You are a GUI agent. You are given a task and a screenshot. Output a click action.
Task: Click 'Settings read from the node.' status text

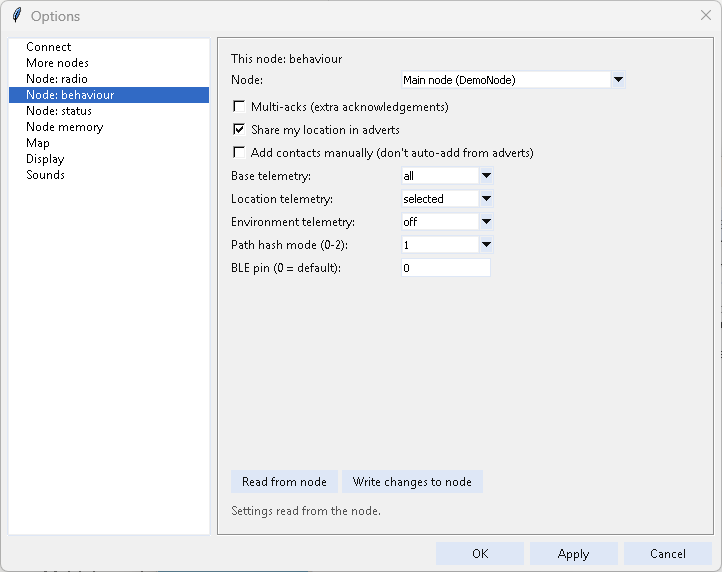(x=306, y=511)
